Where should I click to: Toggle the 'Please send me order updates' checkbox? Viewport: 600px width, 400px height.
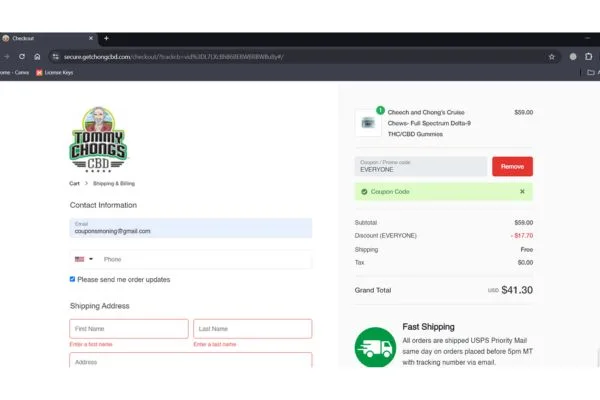73,279
